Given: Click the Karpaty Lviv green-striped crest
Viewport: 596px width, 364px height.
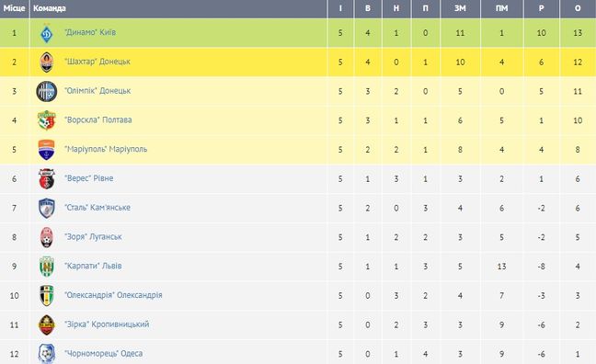Looking at the screenshot, I should point(47,267).
